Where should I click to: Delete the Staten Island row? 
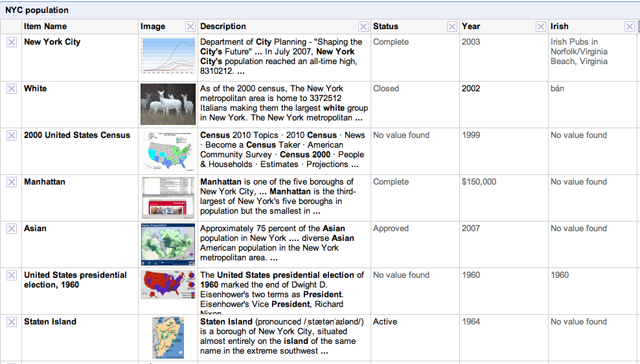pos(11,322)
